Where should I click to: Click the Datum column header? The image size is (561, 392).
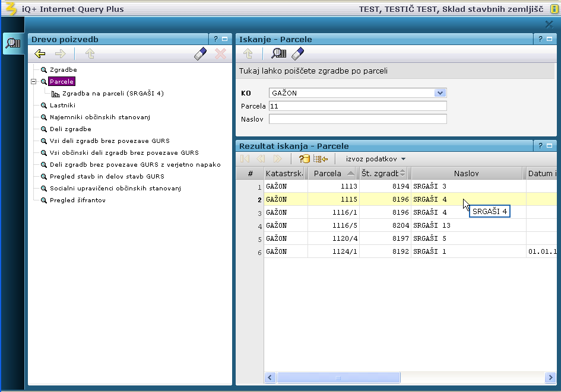tap(541, 173)
